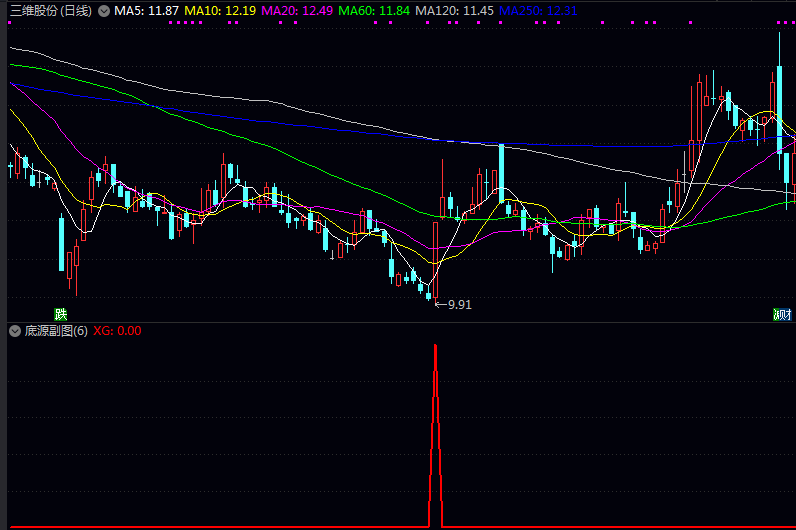Click the 财 marker at chart's right edge
This screenshot has height=530, width=796.
[785, 313]
